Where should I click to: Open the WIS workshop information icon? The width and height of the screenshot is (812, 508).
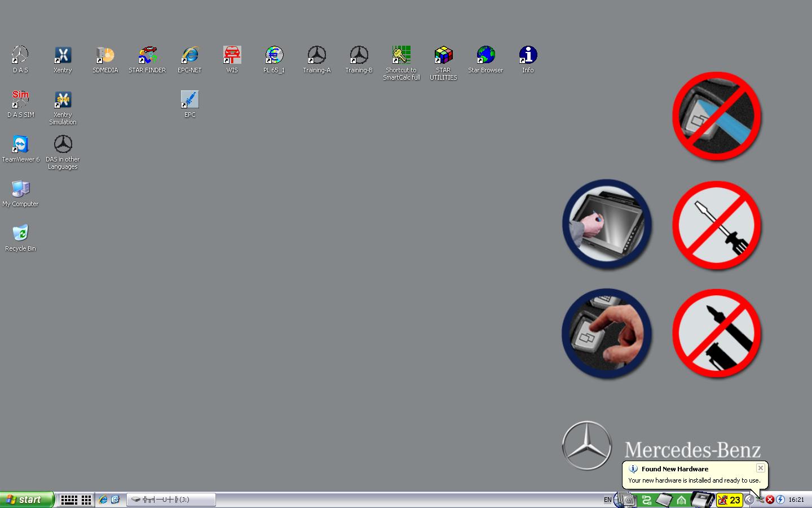coord(232,56)
